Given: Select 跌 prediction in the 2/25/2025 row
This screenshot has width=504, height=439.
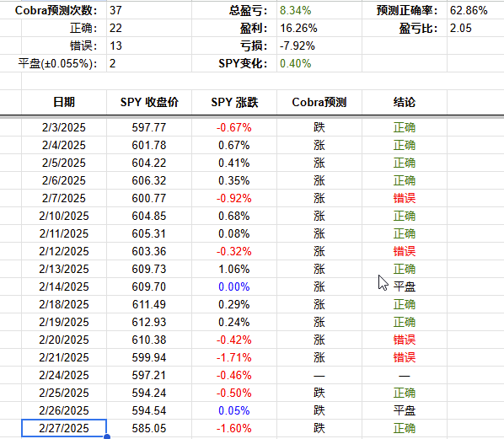Looking at the screenshot, I should tap(319, 393).
